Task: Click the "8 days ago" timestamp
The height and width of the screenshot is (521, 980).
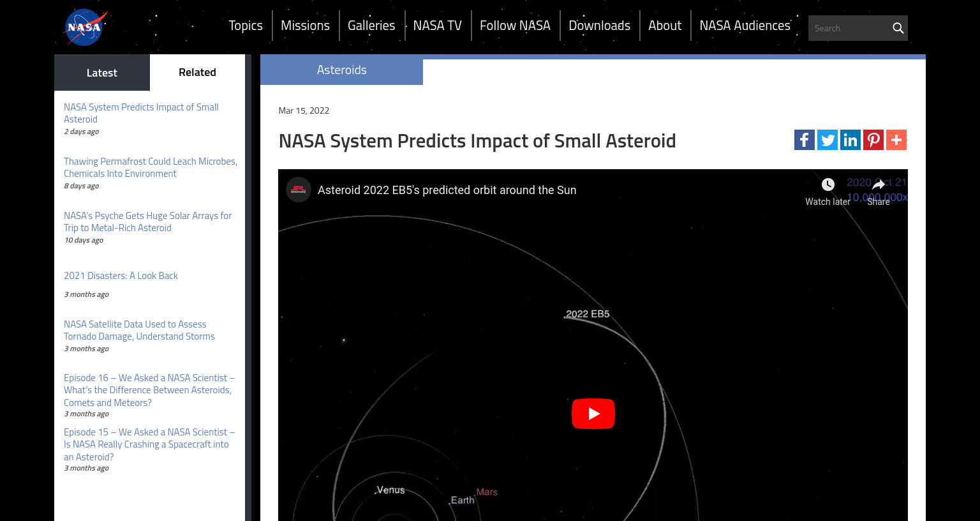Action: click(x=81, y=186)
